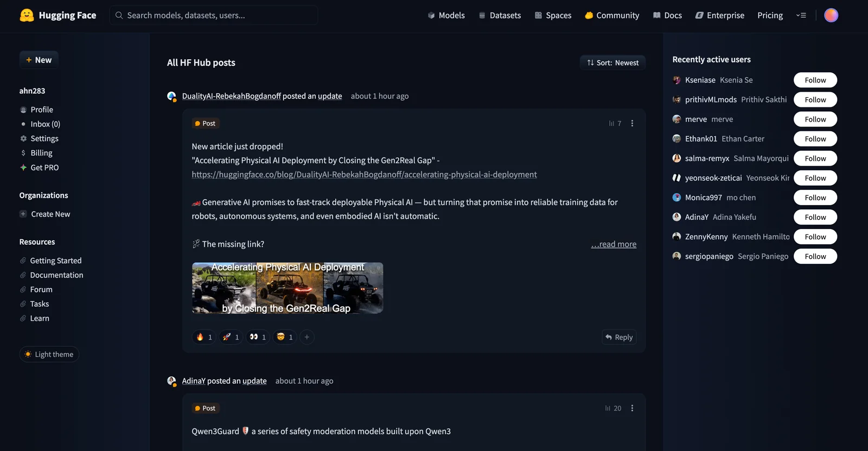
Task: Open Inbox (0) in the sidebar
Action: pos(40,124)
